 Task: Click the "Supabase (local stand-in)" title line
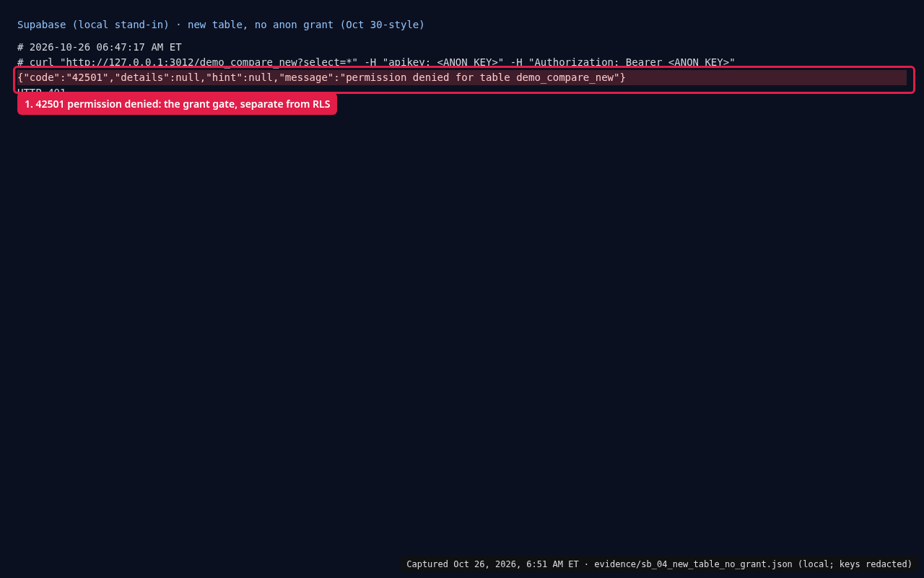coord(221,25)
